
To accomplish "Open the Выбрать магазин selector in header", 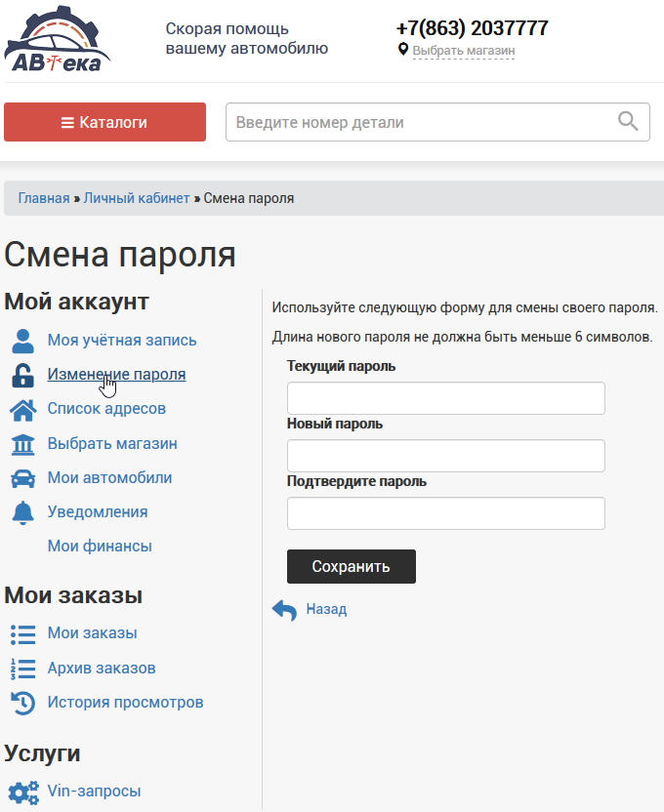I will pyautogui.click(x=463, y=51).
